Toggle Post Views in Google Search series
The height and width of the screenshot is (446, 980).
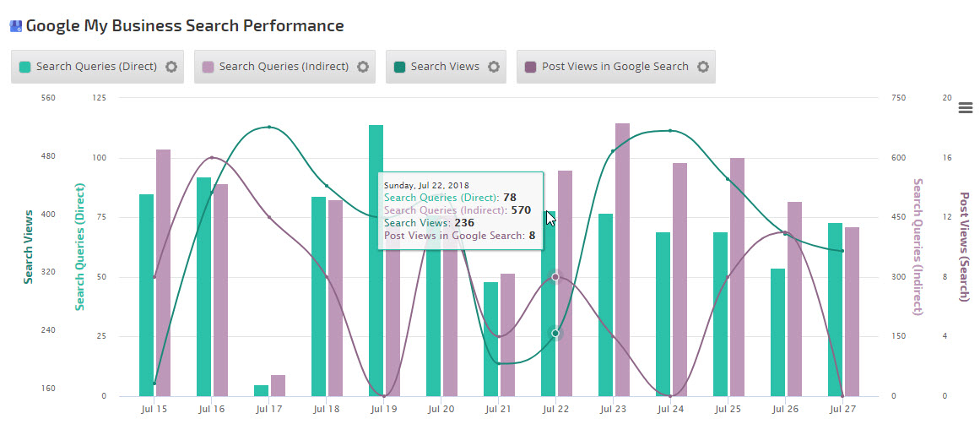[615, 67]
